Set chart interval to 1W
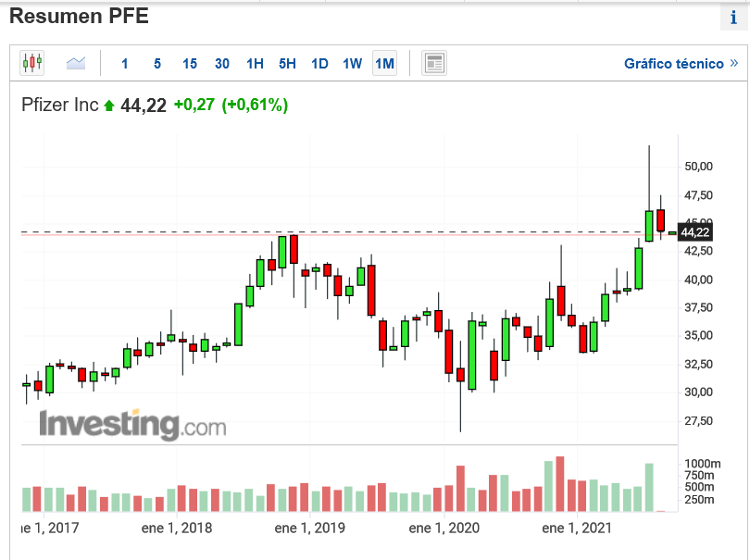 coord(352,64)
